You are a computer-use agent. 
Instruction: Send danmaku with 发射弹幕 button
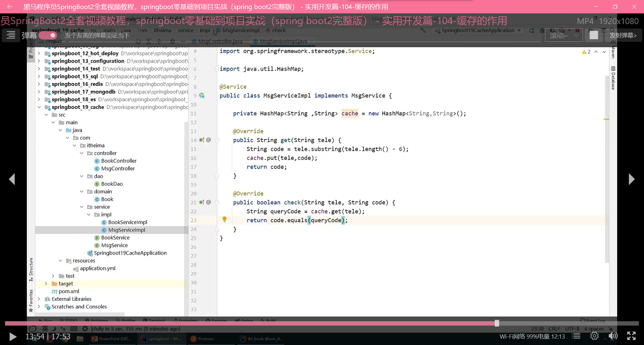tap(623, 35)
